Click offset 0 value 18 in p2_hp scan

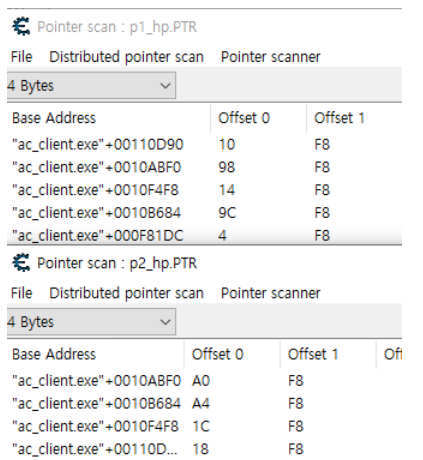200,449
